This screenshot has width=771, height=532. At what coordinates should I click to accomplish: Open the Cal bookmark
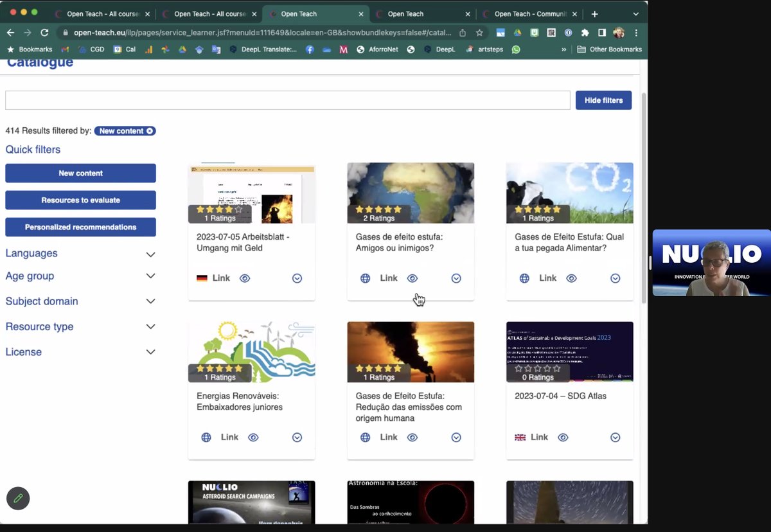[125, 49]
